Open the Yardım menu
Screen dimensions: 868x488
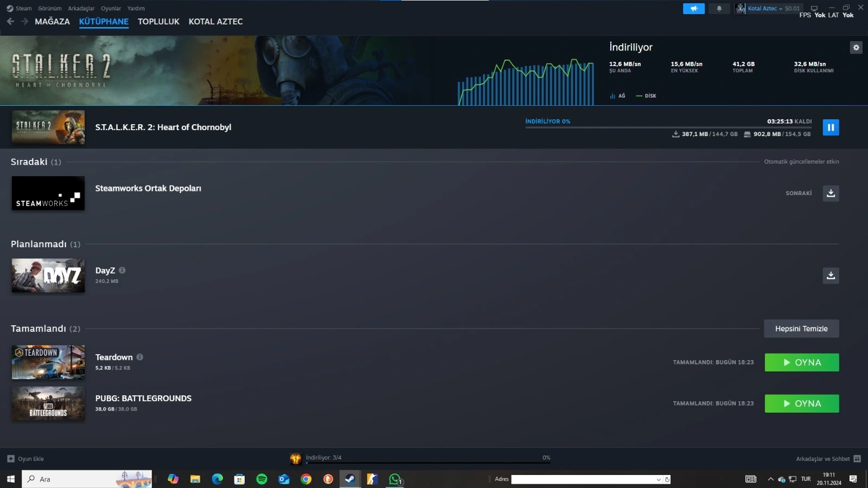tap(136, 9)
